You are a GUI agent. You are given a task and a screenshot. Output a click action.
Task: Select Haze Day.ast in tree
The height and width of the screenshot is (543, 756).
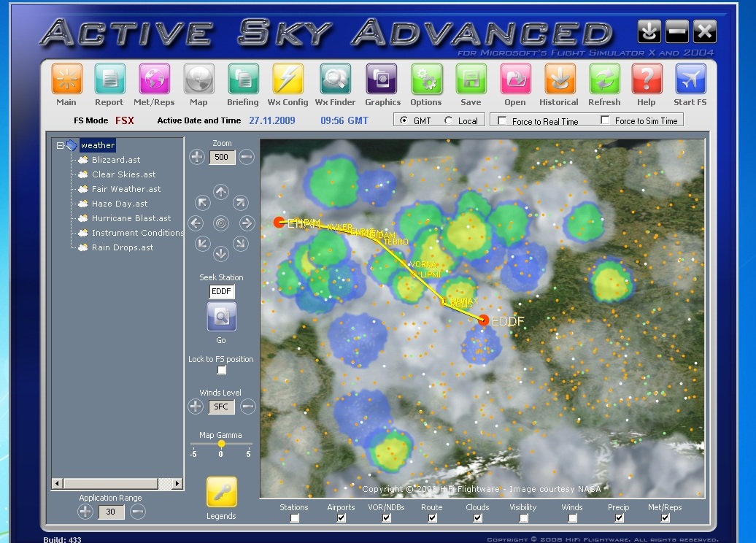tap(120, 204)
